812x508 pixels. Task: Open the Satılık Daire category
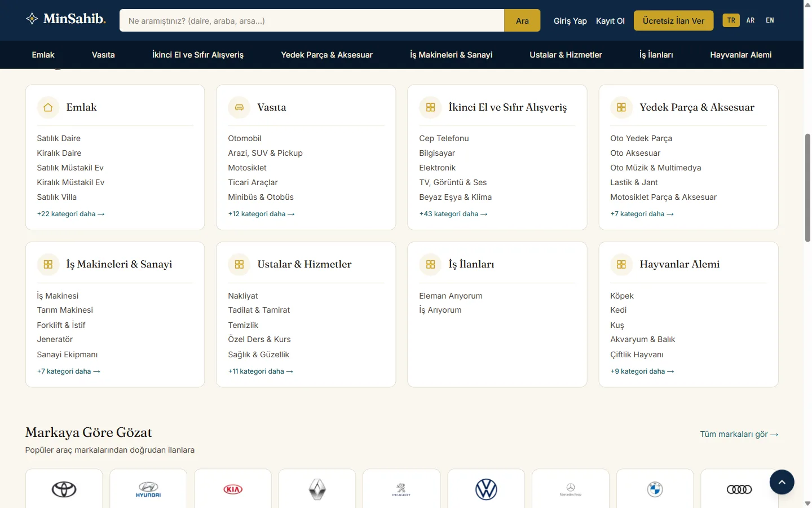click(x=59, y=138)
